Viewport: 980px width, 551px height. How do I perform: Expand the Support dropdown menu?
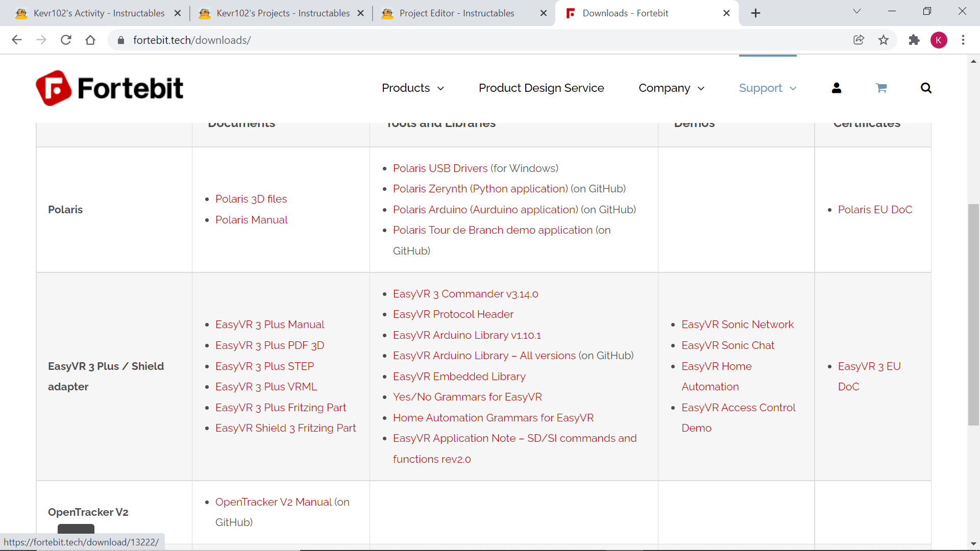pyautogui.click(x=767, y=88)
